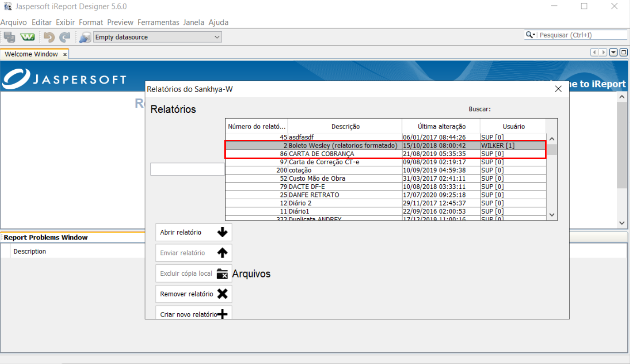
Task: Open the Ferramentas menu
Action: point(158,22)
